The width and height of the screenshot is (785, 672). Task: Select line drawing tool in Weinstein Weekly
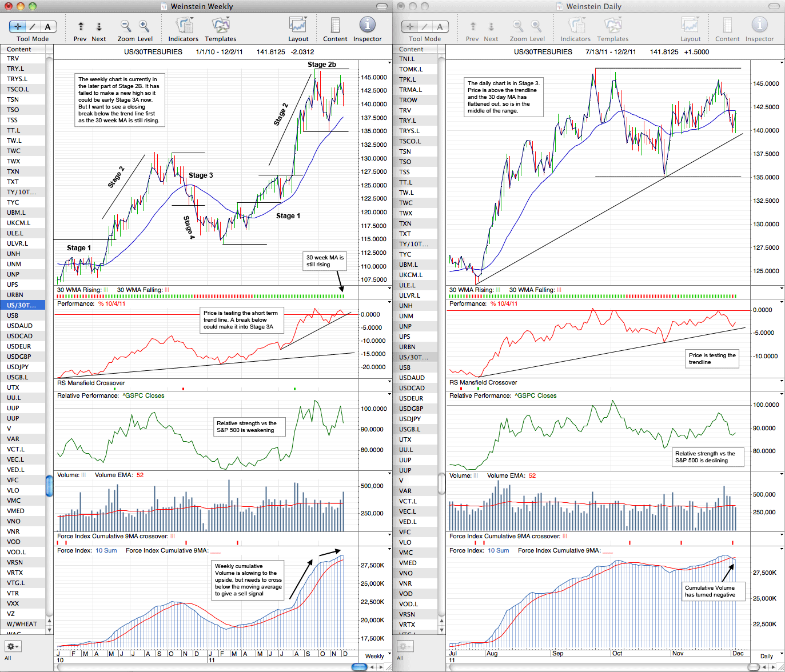pos(33,26)
